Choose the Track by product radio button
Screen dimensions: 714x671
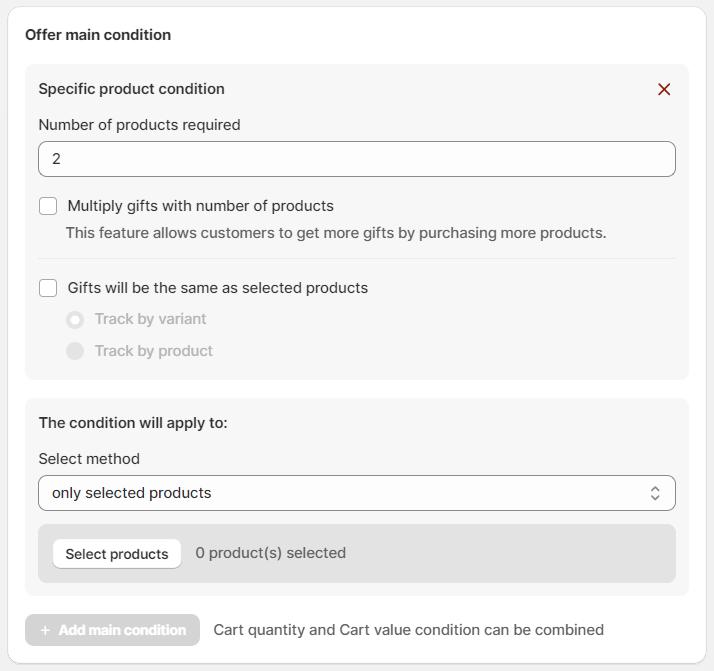click(x=75, y=351)
